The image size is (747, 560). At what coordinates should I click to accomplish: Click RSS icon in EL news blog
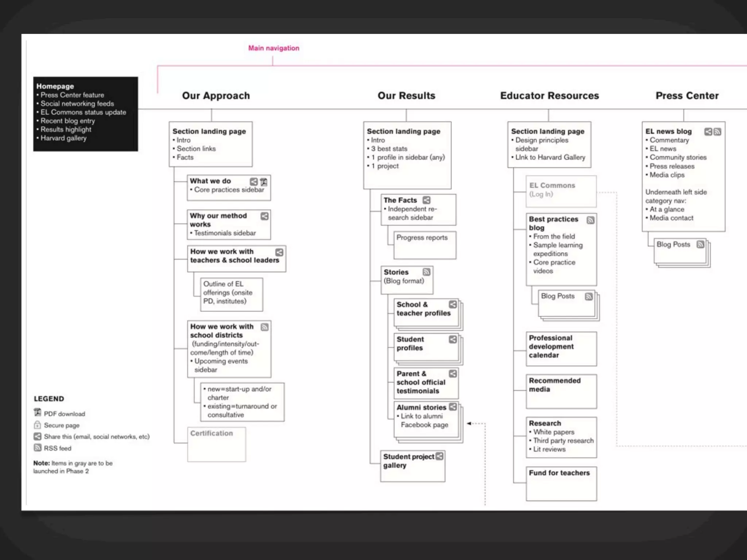coord(717,132)
